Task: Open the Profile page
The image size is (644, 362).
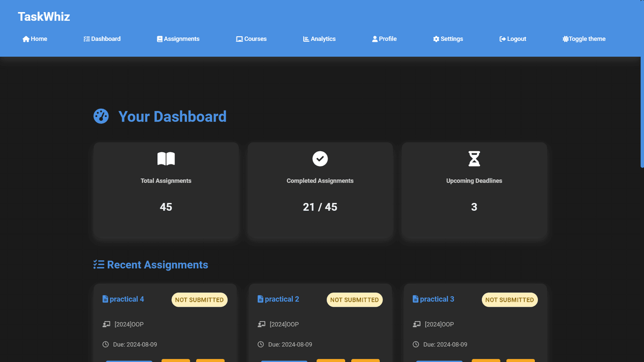Action: (x=384, y=39)
